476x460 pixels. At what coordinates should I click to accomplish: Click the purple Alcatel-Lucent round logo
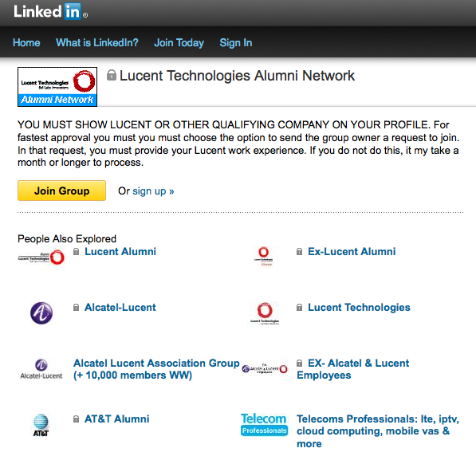point(41,313)
